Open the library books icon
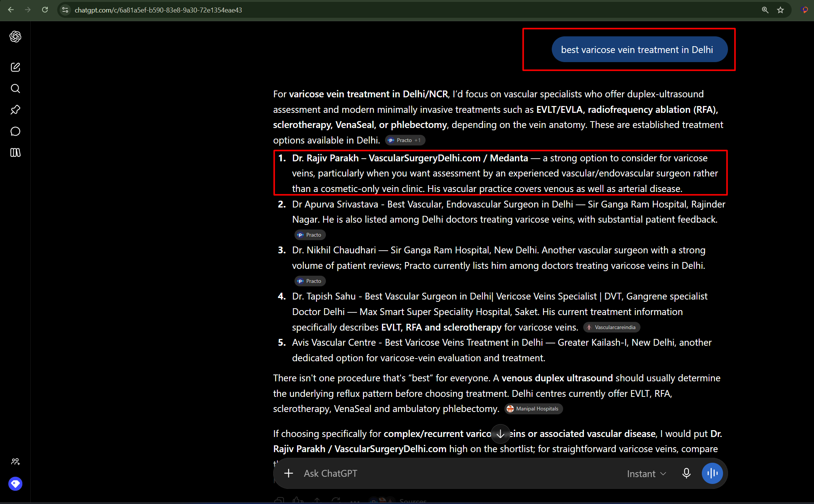This screenshot has height=504, width=814. click(x=15, y=153)
